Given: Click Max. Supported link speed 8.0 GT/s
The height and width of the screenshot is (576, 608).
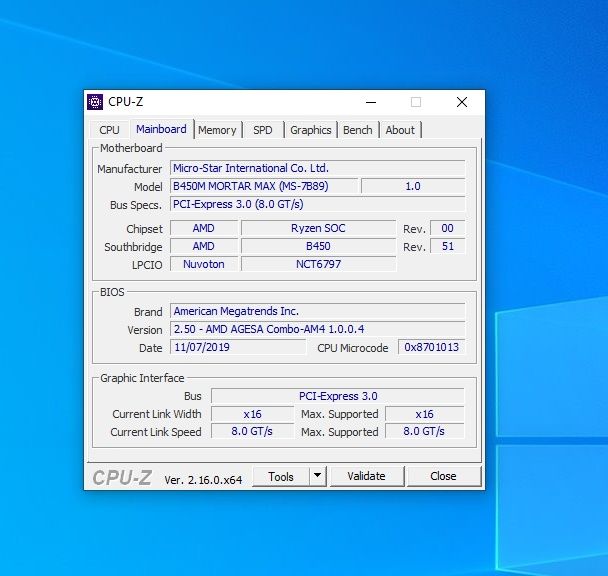Looking at the screenshot, I should (425, 431).
